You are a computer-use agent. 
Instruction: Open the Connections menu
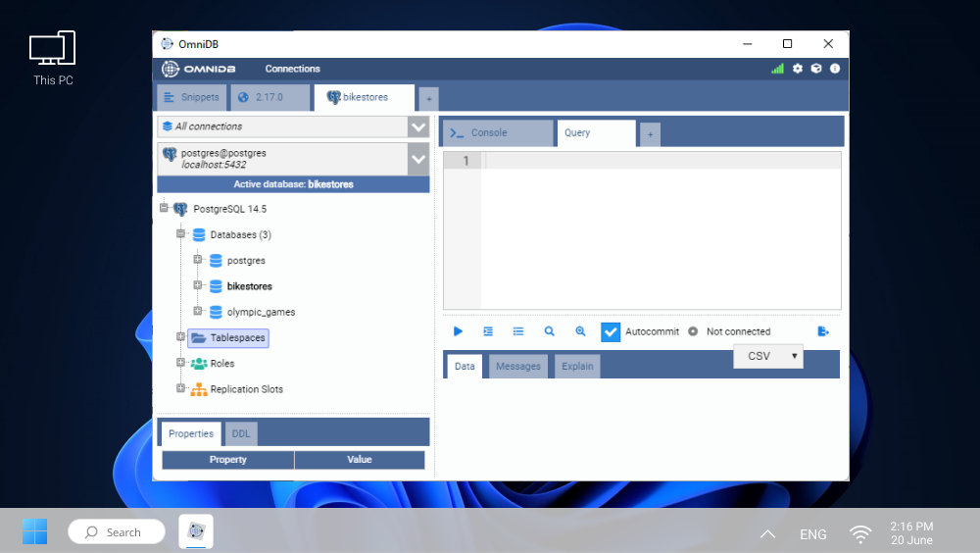tap(292, 69)
